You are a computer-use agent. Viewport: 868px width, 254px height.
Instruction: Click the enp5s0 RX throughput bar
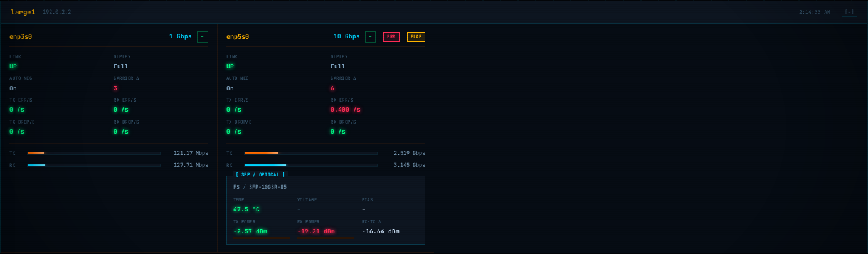[310, 166]
